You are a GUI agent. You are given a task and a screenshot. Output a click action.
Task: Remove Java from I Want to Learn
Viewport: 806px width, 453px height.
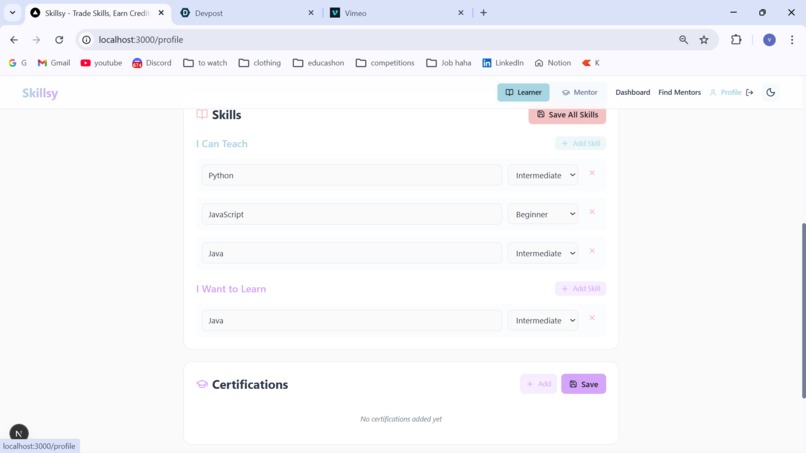pyautogui.click(x=592, y=318)
